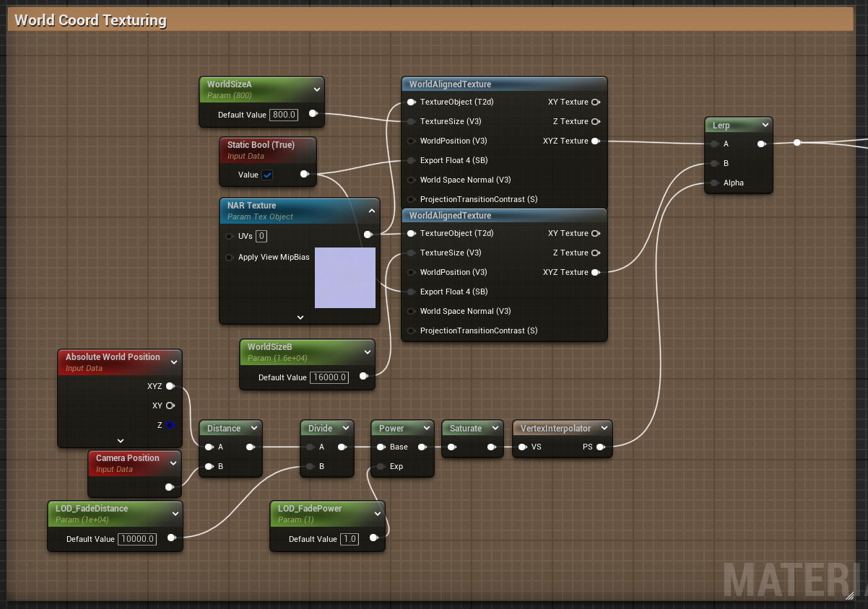Collapse LOD_FadePower node chevron
The height and width of the screenshot is (609, 868).
tap(377, 514)
